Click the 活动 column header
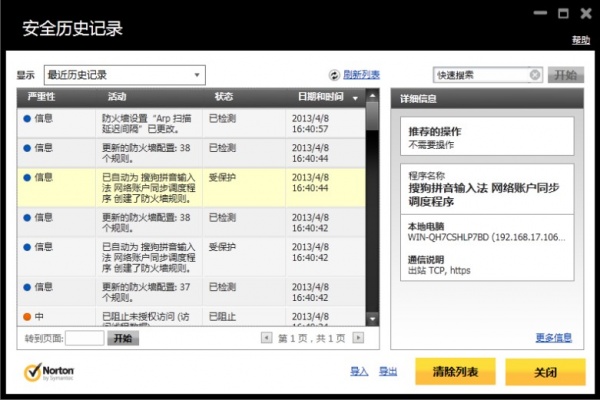Screen dimensions: 600x400 pos(117,97)
